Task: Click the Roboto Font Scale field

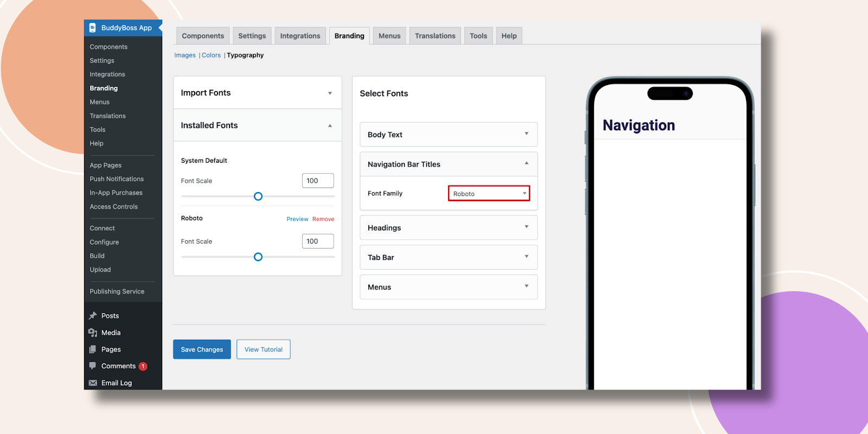Action: coord(318,241)
